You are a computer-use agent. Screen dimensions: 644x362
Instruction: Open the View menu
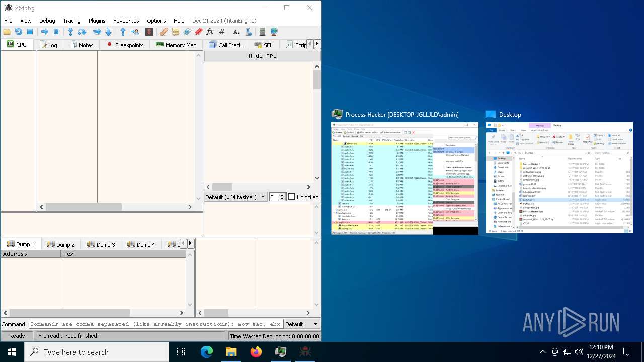(x=26, y=21)
